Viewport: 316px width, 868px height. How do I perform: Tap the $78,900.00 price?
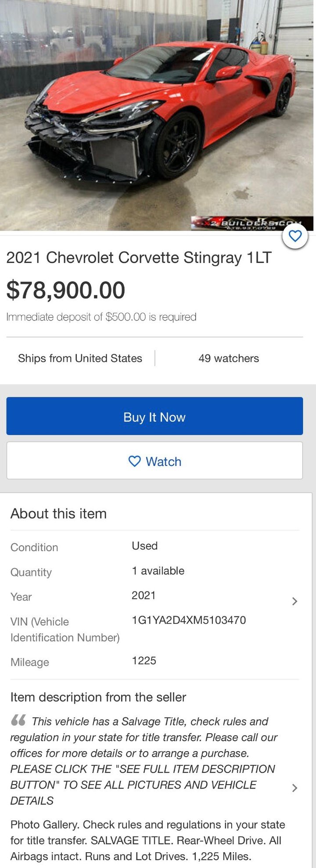pyautogui.click(x=66, y=290)
